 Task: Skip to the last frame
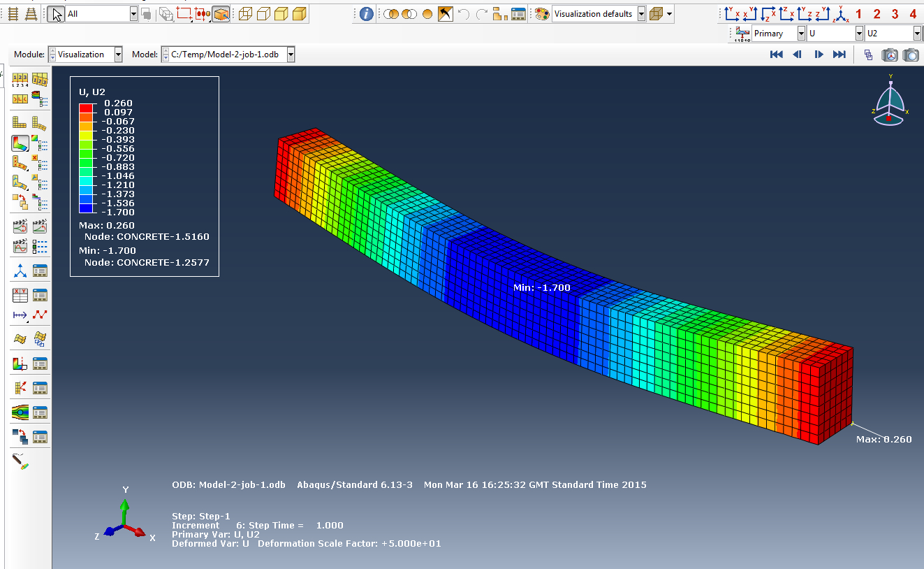pos(839,55)
